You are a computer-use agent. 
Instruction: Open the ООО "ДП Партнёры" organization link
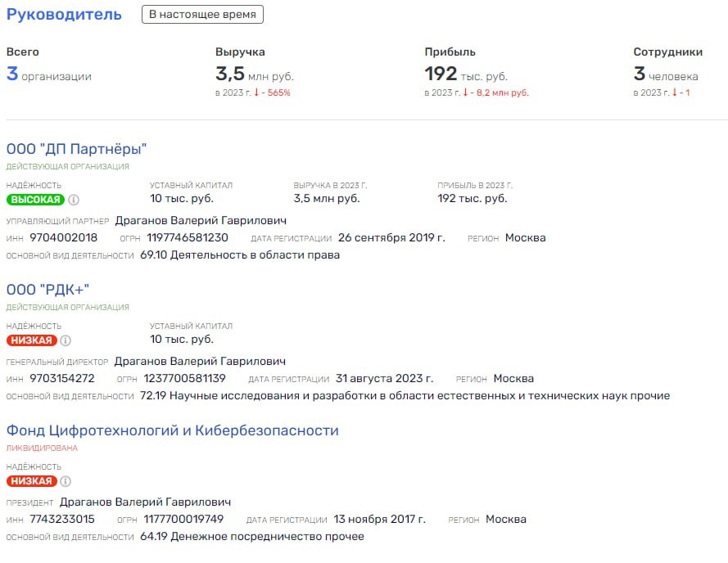[x=76, y=149]
